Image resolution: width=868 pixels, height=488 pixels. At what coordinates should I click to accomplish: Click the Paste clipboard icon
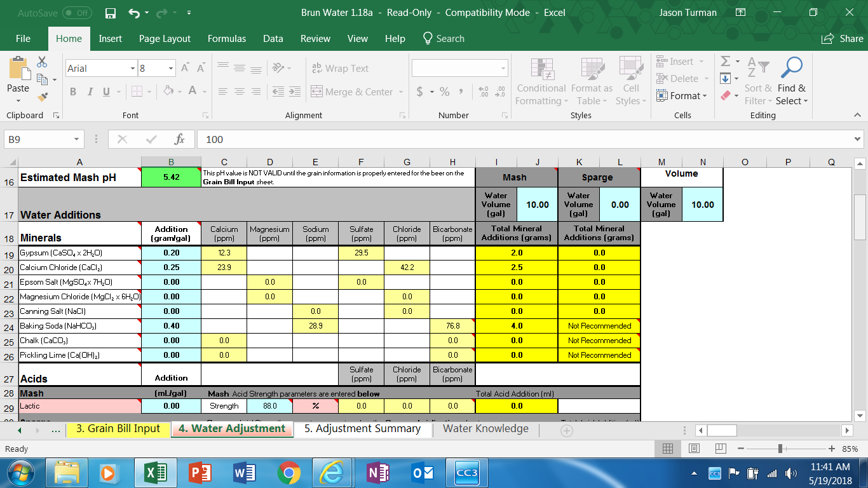[18, 67]
